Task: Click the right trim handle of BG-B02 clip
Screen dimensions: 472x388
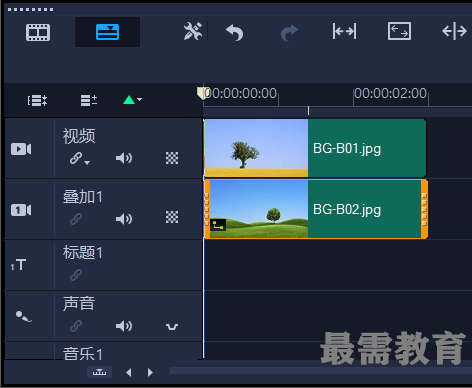Action: pos(424,209)
